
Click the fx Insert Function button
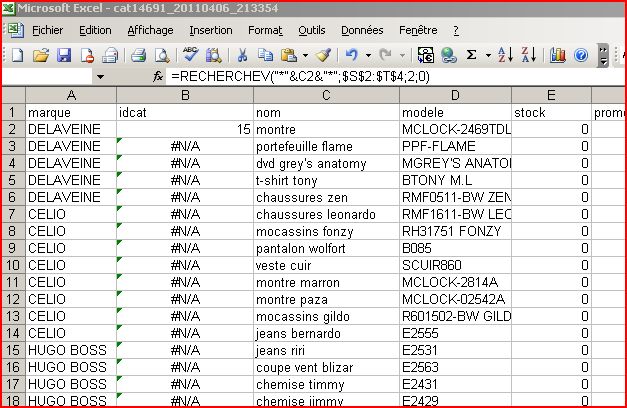point(158,76)
